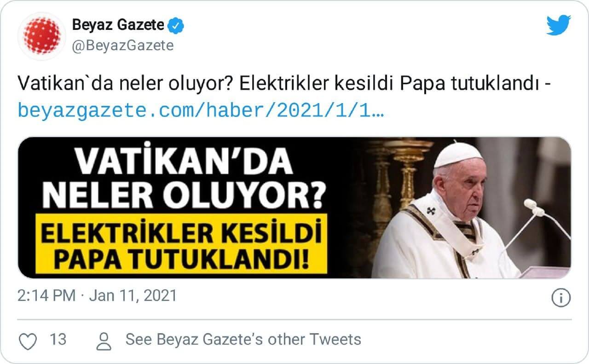This screenshot has width=589, height=364.
Task: Like the tweet with the heart icon
Action: point(29,340)
